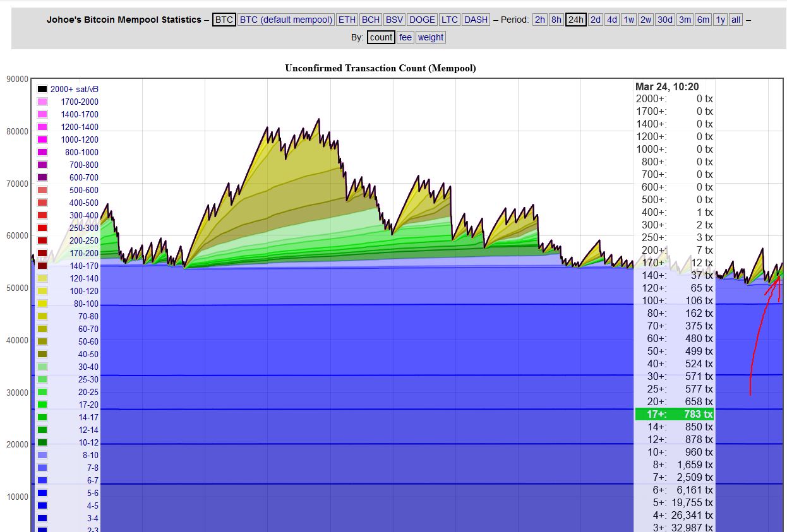Open the BCH mempool statistics
The height and width of the screenshot is (532, 787).
371,20
